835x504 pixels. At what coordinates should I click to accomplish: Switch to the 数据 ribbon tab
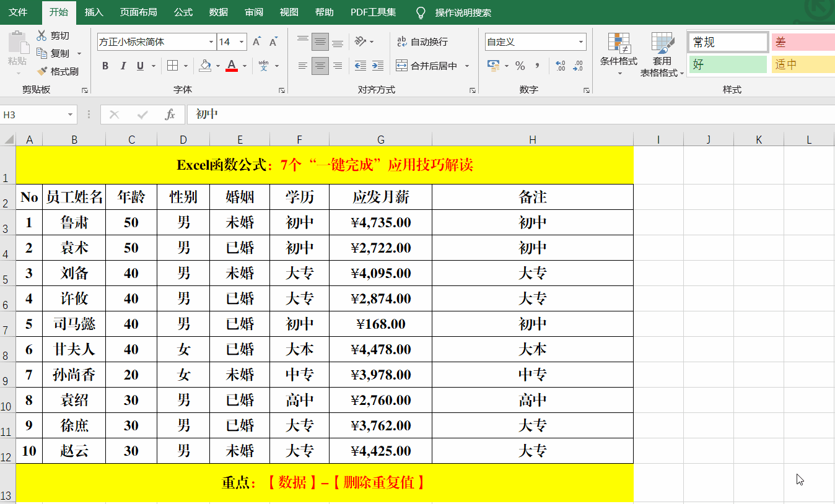tap(218, 11)
